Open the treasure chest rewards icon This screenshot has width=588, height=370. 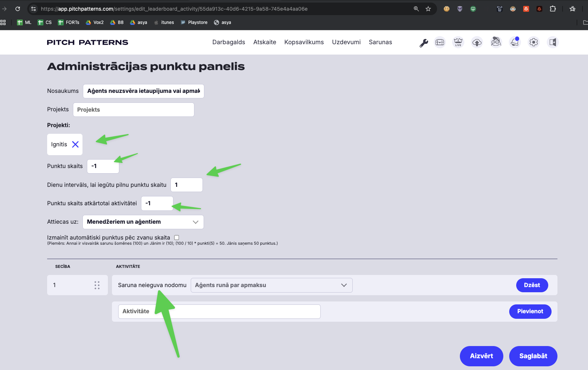(440, 42)
